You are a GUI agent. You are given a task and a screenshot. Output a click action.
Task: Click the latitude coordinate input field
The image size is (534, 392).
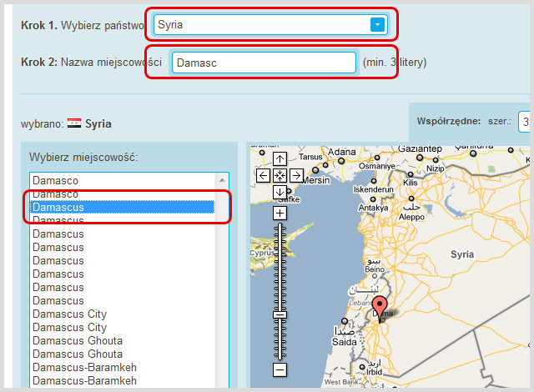(x=525, y=122)
